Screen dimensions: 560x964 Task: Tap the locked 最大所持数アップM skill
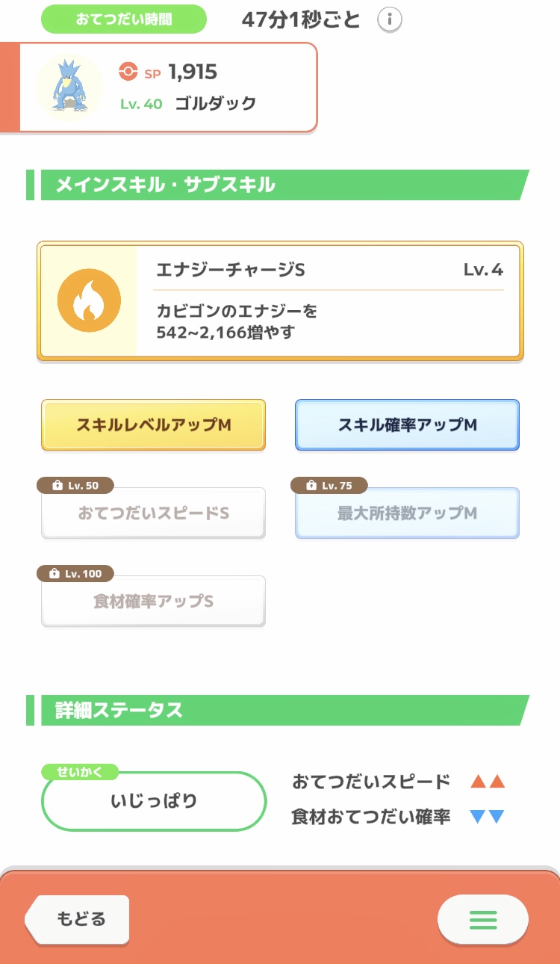(407, 513)
